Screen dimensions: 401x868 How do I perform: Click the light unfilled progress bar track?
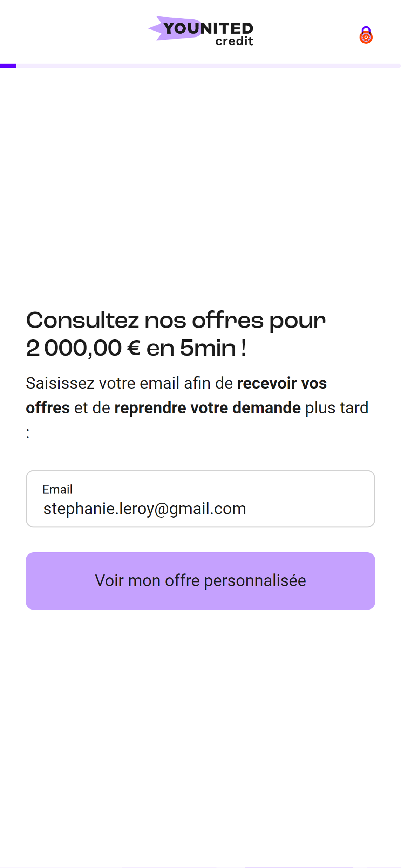208,66
